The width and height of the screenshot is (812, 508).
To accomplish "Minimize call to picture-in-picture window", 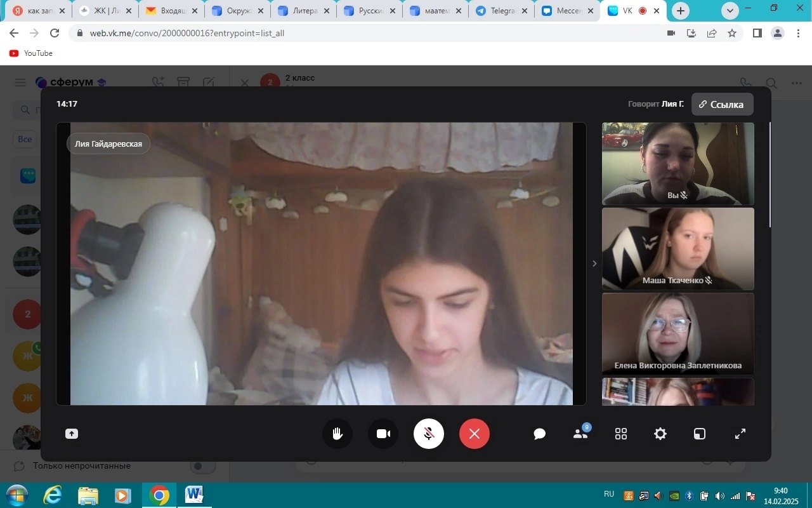I will pyautogui.click(x=700, y=434).
